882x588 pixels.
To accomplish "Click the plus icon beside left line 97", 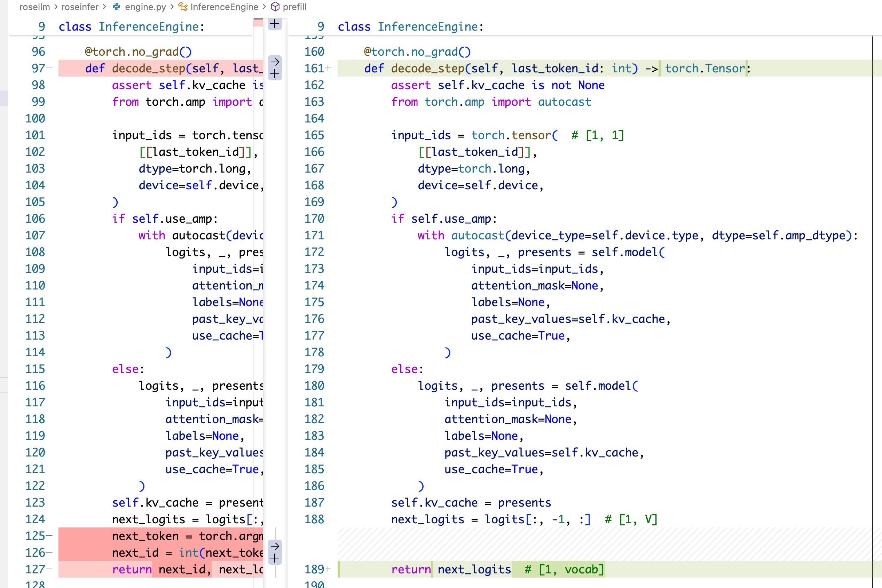I will coord(275,74).
